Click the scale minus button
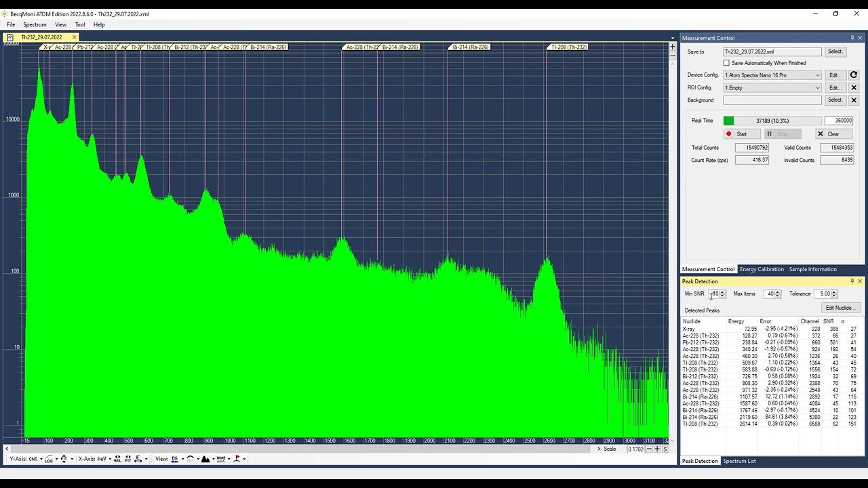 point(649,449)
